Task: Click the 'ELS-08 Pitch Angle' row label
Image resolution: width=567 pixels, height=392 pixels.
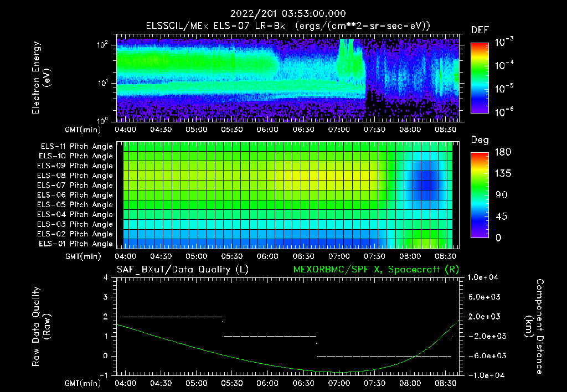Action: (x=75, y=176)
